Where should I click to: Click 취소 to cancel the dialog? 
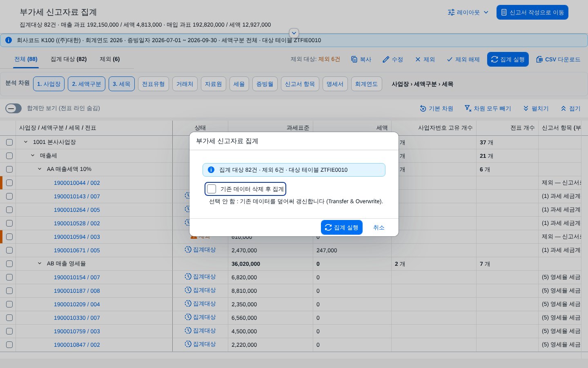point(379,227)
